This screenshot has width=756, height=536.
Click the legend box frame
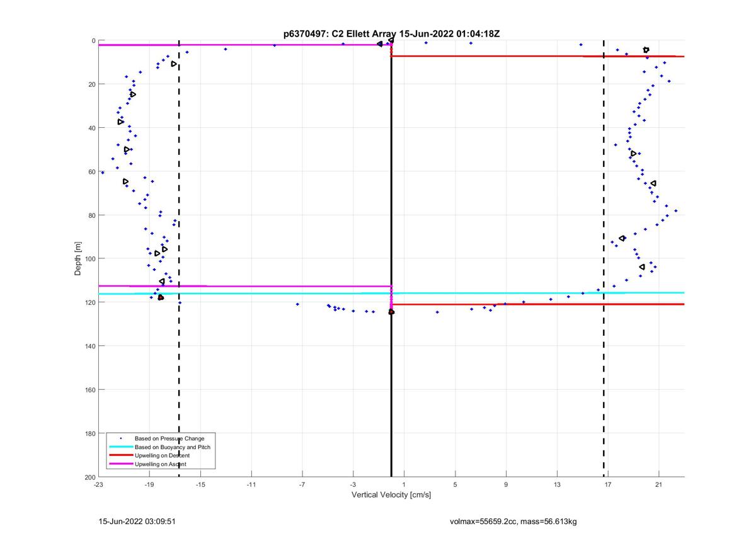pos(161,451)
